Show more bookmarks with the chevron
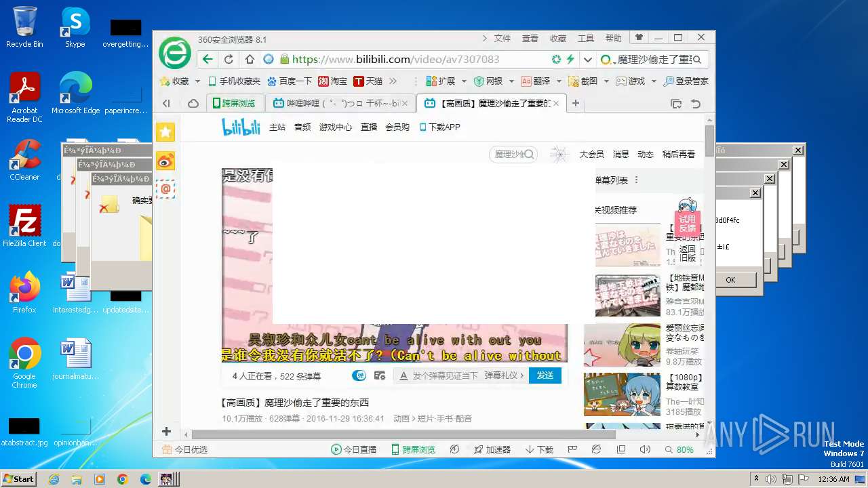The image size is (868, 488). pos(393,81)
